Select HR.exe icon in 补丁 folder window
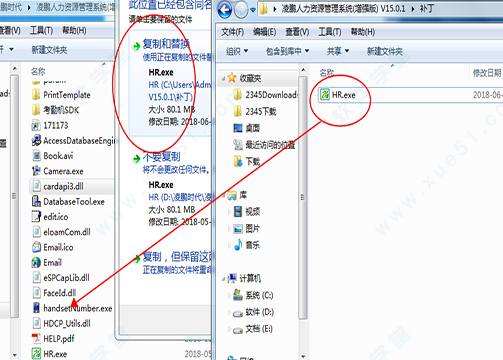The image size is (503, 360). tap(325, 95)
